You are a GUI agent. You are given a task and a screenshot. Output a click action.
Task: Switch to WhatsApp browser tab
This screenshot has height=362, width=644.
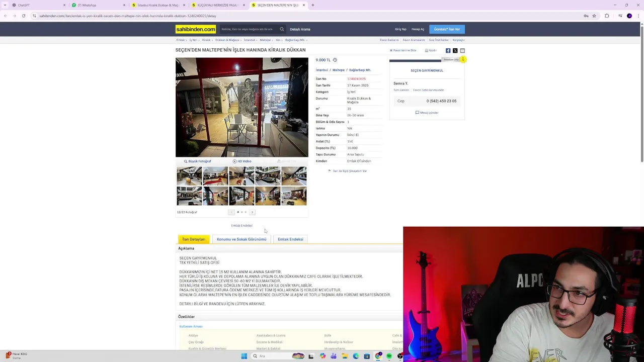pyautogui.click(x=97, y=5)
